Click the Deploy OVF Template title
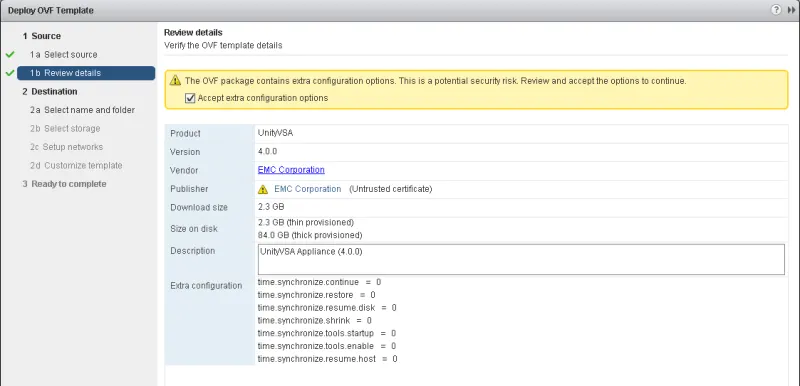Viewport: 800px width, 386px height. pyautogui.click(x=51, y=10)
